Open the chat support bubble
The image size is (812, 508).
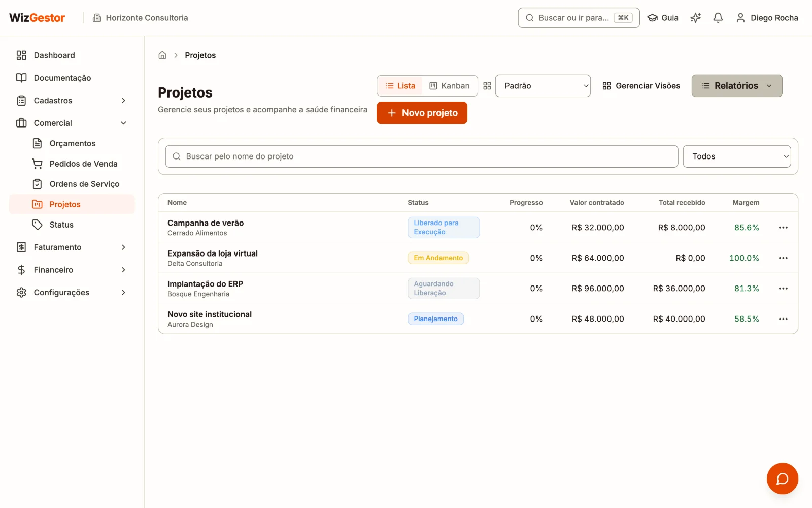point(782,478)
